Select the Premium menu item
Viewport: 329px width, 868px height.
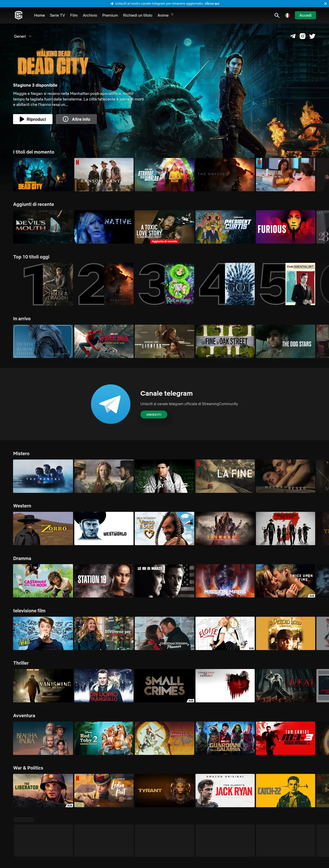click(x=110, y=15)
